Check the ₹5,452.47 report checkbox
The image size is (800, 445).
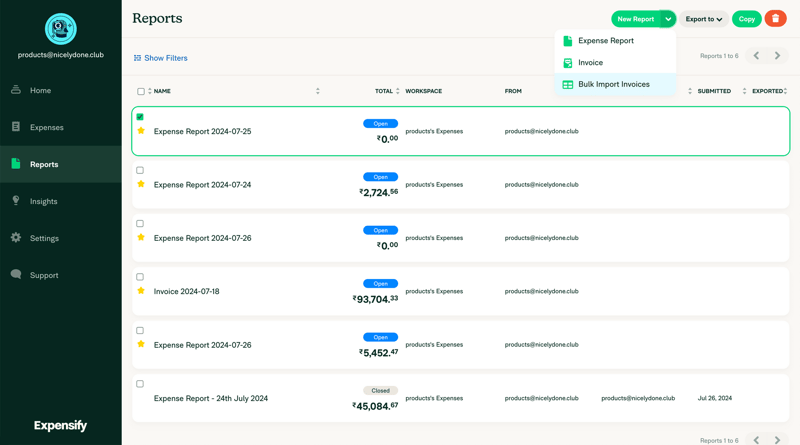pyautogui.click(x=140, y=330)
